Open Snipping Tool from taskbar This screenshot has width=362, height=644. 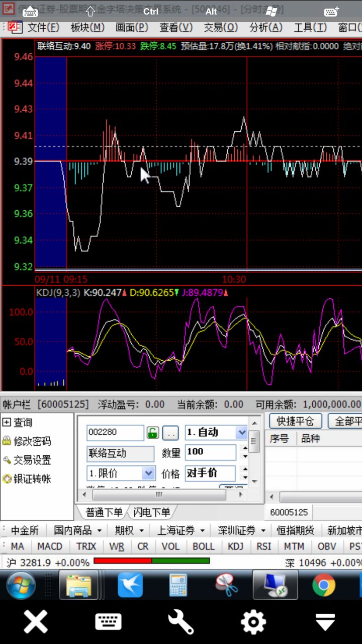(x=227, y=585)
